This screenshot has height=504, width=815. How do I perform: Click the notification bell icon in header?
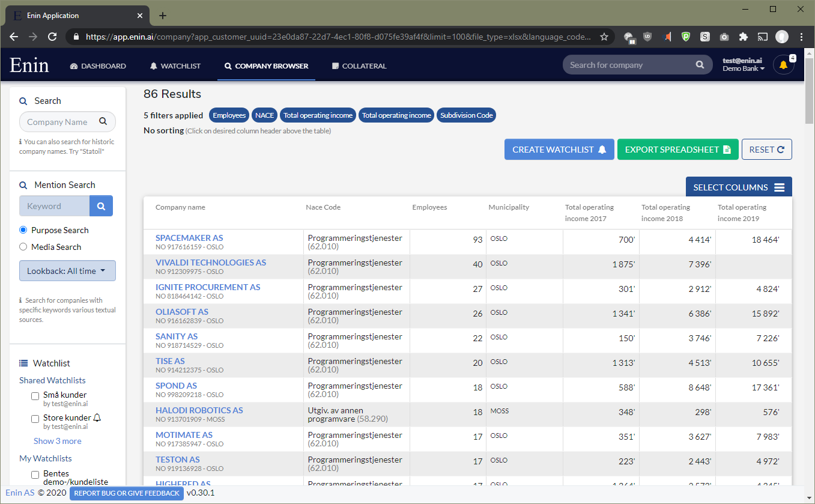point(783,65)
